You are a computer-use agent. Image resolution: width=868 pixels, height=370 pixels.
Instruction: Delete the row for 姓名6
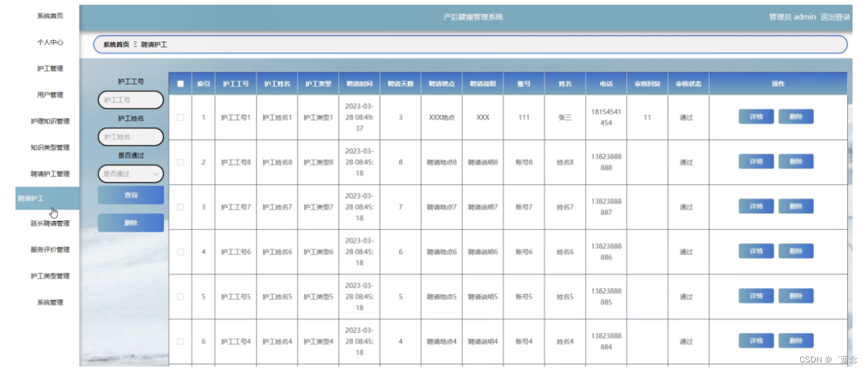point(796,251)
